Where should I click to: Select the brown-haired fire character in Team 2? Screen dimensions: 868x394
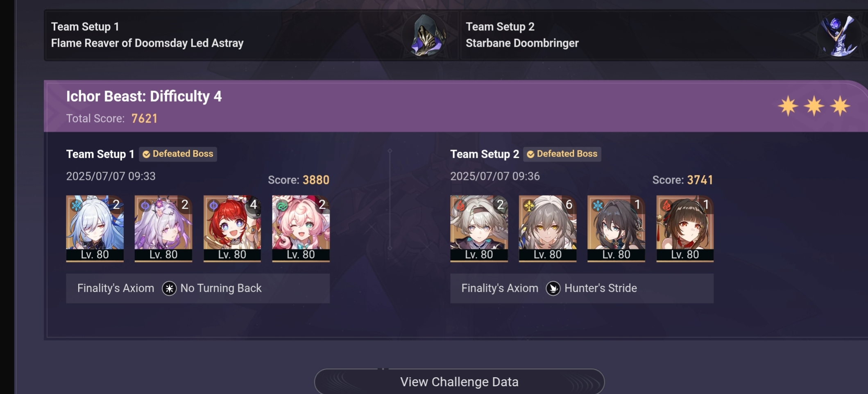tap(685, 228)
